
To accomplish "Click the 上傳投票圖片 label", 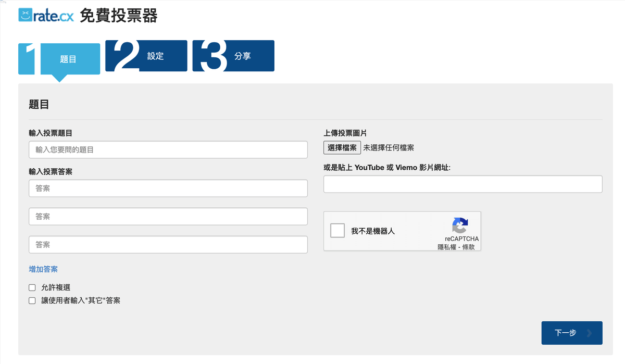I will click(345, 133).
